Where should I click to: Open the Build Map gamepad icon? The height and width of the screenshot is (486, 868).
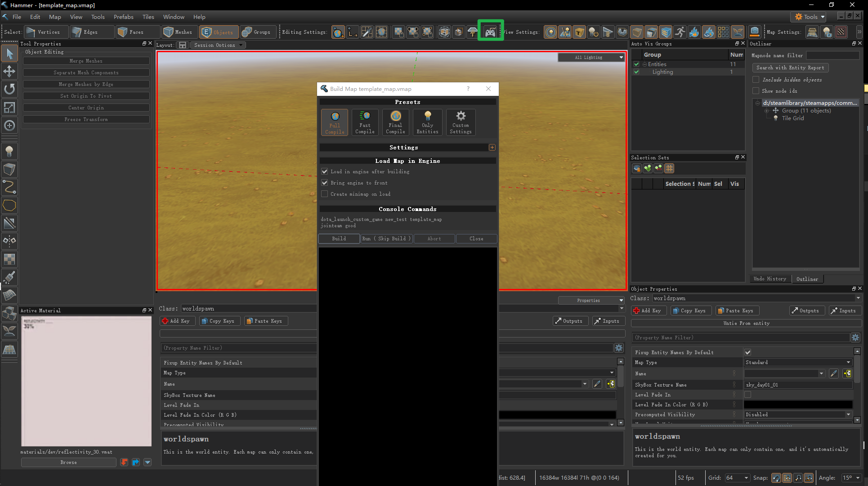490,31
